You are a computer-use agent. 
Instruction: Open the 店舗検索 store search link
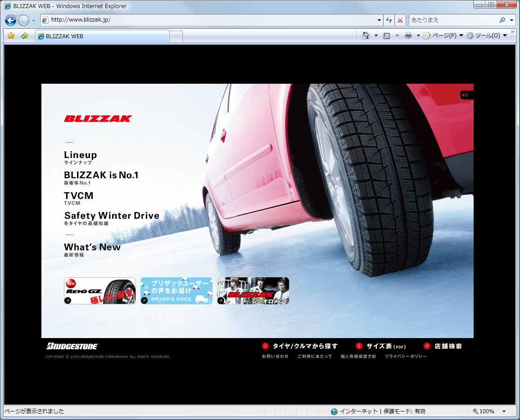448,346
